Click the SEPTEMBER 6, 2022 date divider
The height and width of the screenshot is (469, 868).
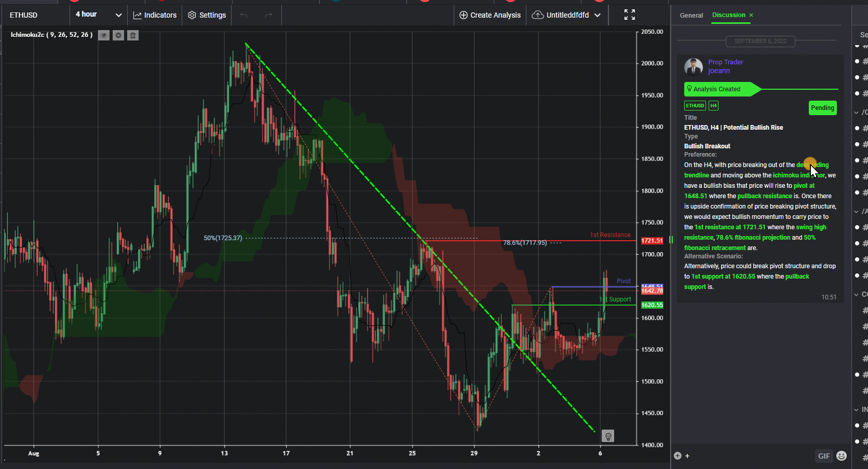click(760, 41)
